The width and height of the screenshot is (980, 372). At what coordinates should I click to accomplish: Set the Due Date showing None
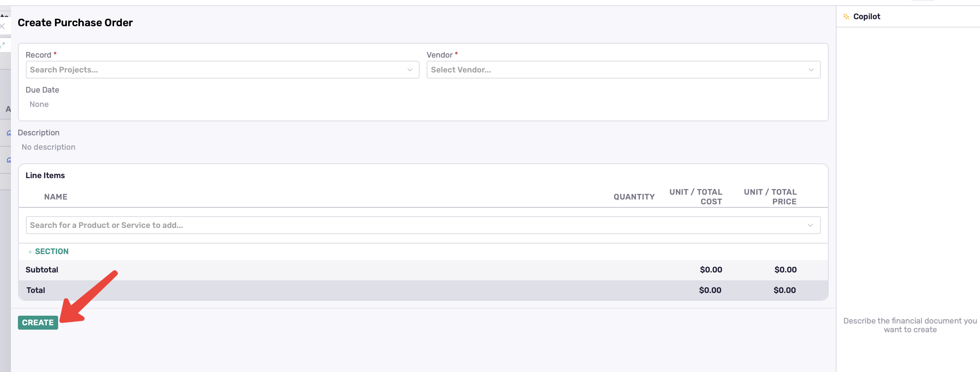point(39,104)
